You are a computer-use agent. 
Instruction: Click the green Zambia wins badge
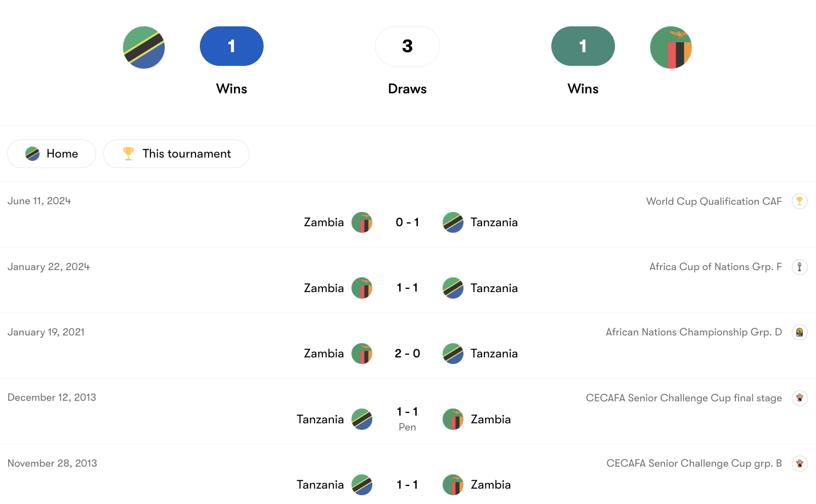point(583,46)
